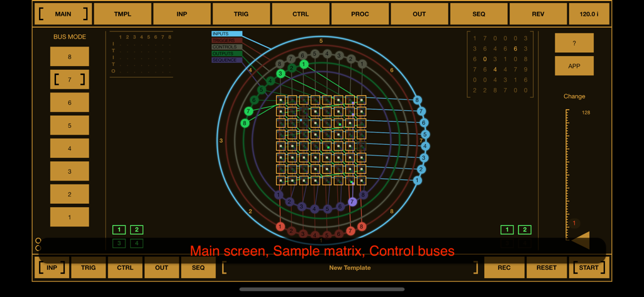Select gray control node 6

point(303,55)
